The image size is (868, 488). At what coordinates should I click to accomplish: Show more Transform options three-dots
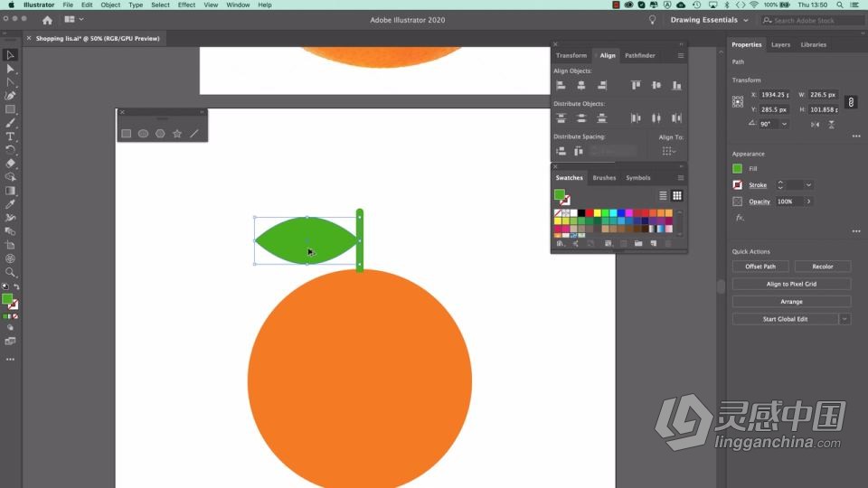(856, 136)
